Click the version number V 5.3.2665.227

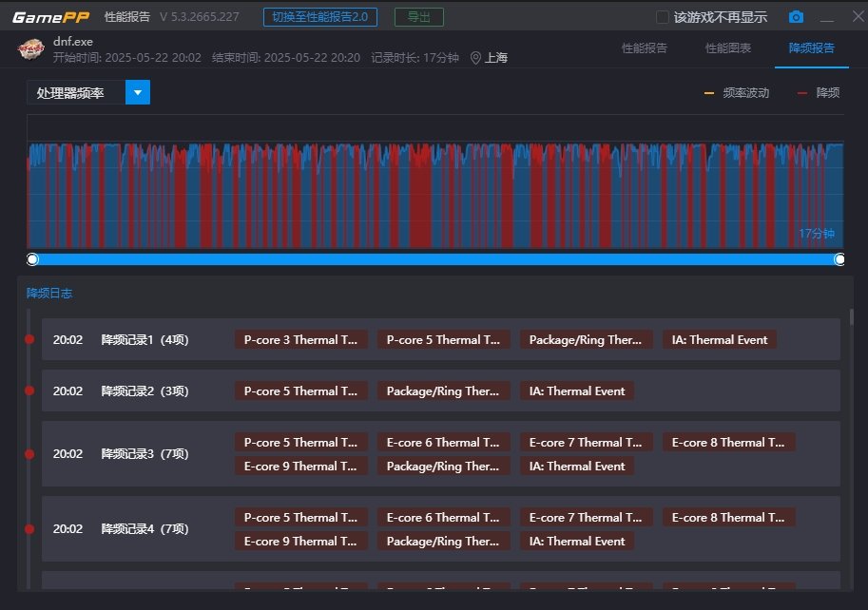200,17
